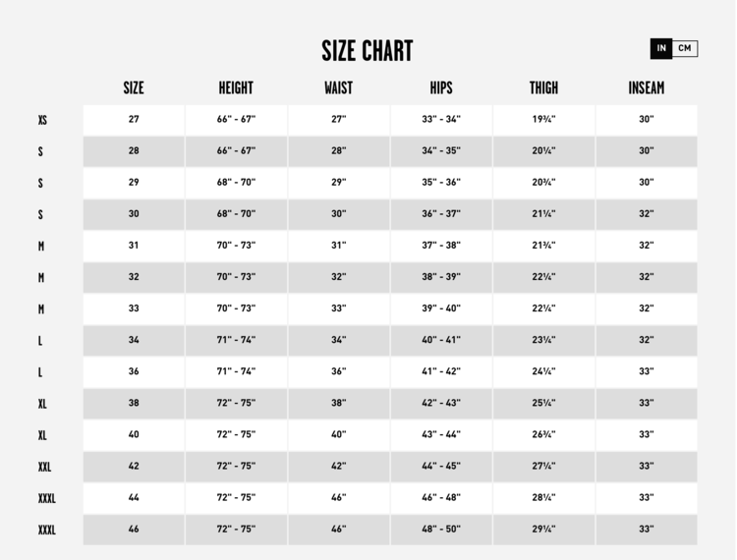Select the IN unit toggle
Screen dimensions: 737x560
tap(661, 48)
